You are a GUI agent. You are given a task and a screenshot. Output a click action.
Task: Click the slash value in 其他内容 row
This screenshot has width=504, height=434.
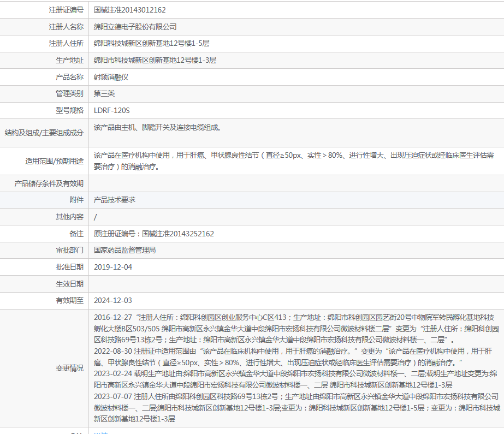click(95, 217)
